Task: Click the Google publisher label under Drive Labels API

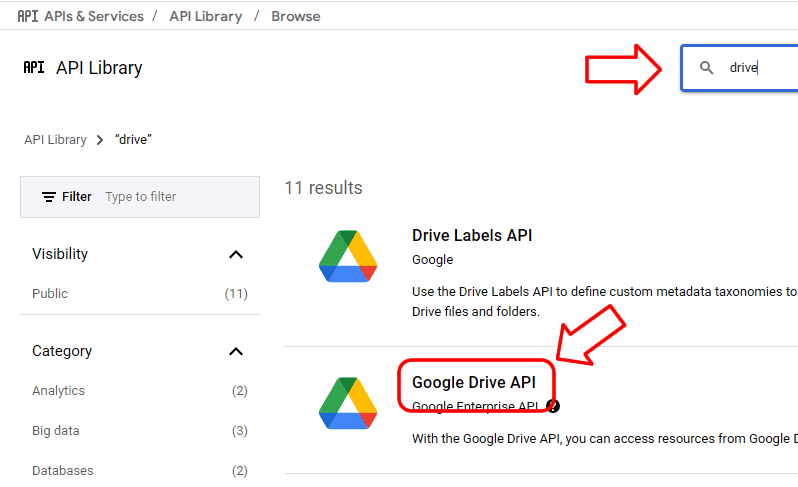Action: pos(433,260)
